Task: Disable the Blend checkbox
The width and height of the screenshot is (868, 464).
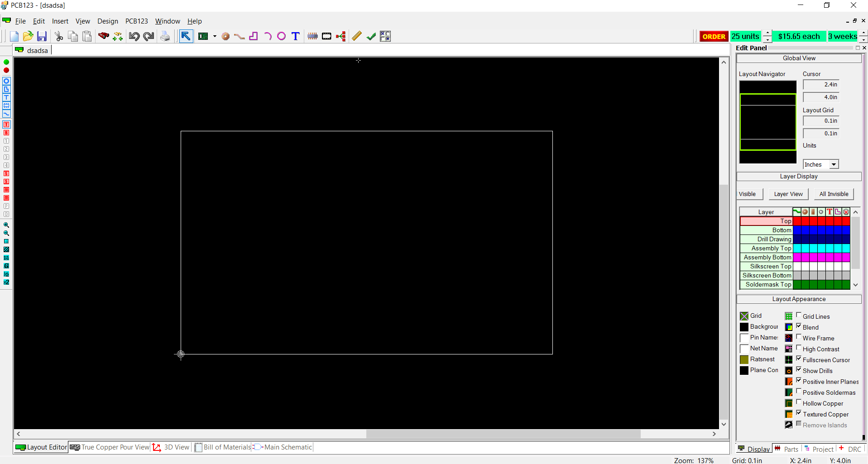Action: (799, 326)
